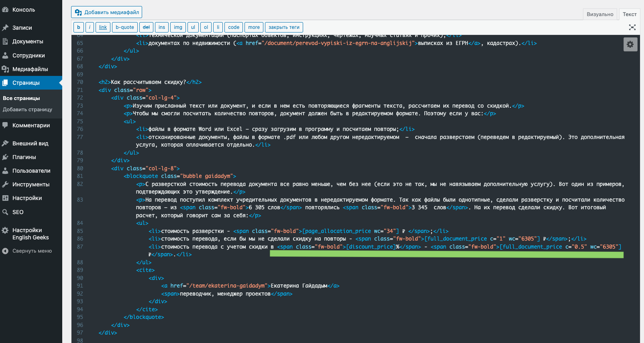Click the text переводчик, менеджер проектов
This screenshot has height=343, width=644.
click(x=225, y=294)
